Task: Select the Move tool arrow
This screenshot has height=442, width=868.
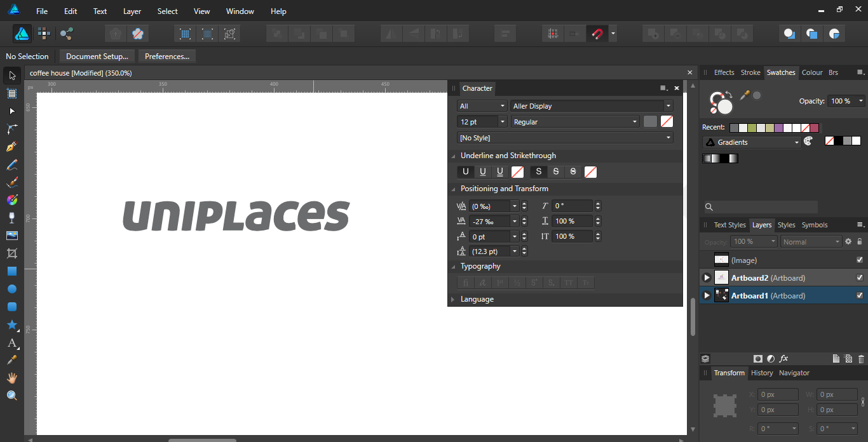Action: click(12, 76)
